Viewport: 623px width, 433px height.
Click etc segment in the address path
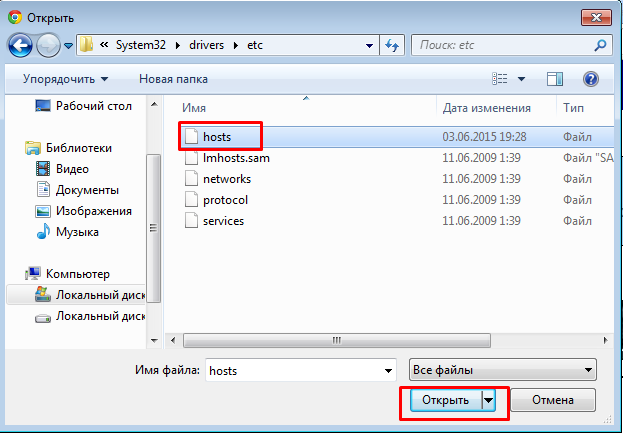click(255, 45)
